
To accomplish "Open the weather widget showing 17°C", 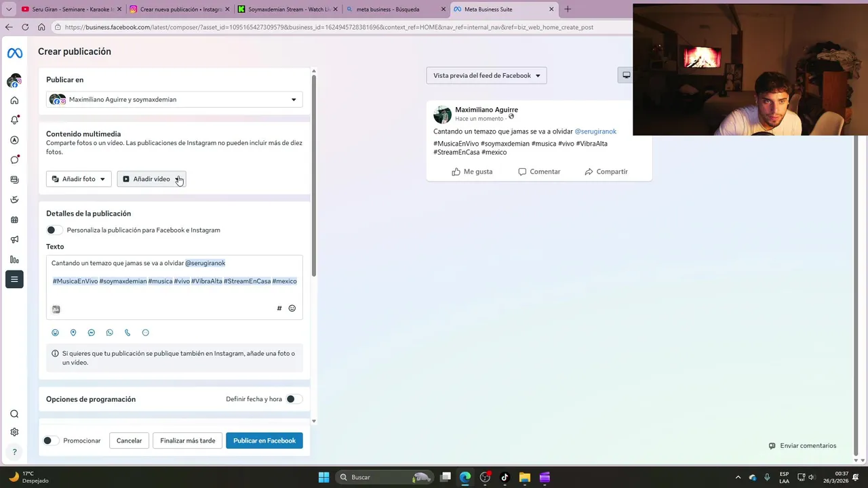I will [28, 477].
